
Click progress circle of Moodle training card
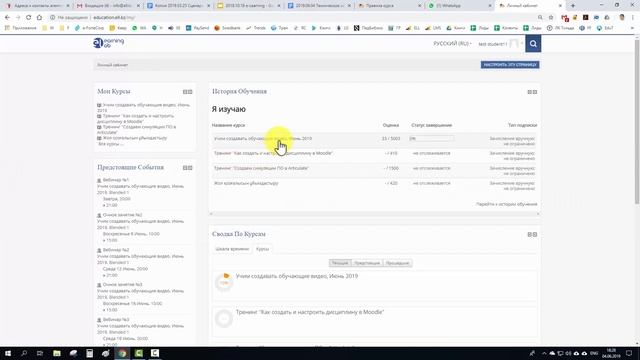click(x=224, y=318)
